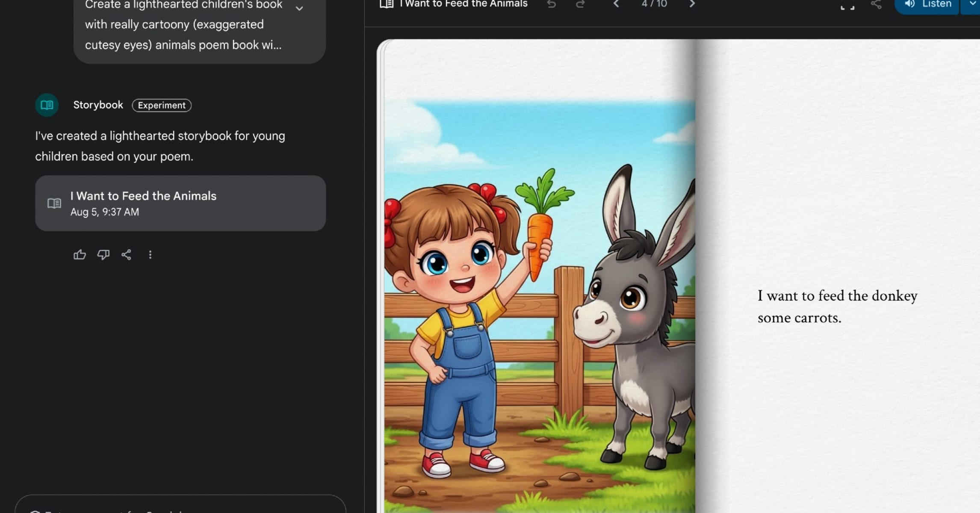The image size is (980, 513).
Task: Click the teal Storybook avatar icon
Action: click(47, 105)
